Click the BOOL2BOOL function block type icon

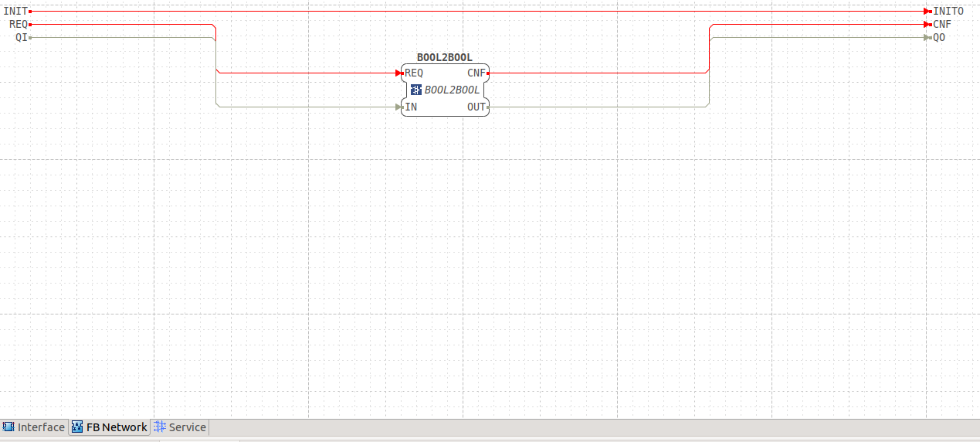[416, 90]
